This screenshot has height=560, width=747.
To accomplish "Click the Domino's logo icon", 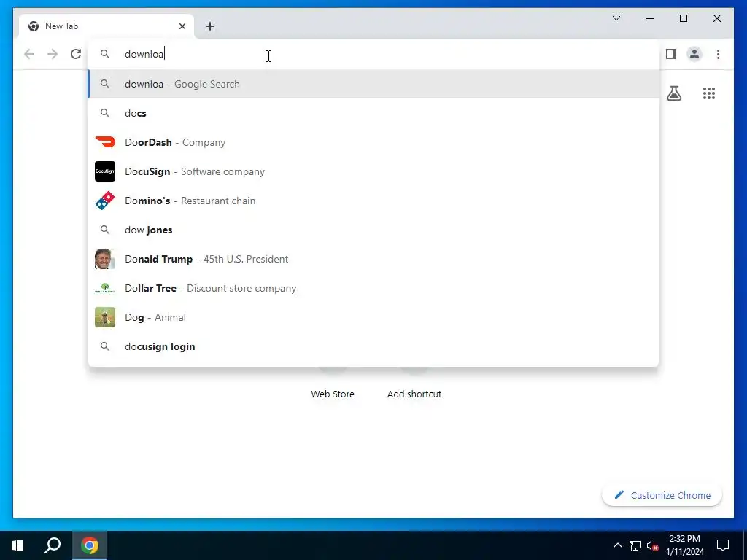I will point(105,201).
